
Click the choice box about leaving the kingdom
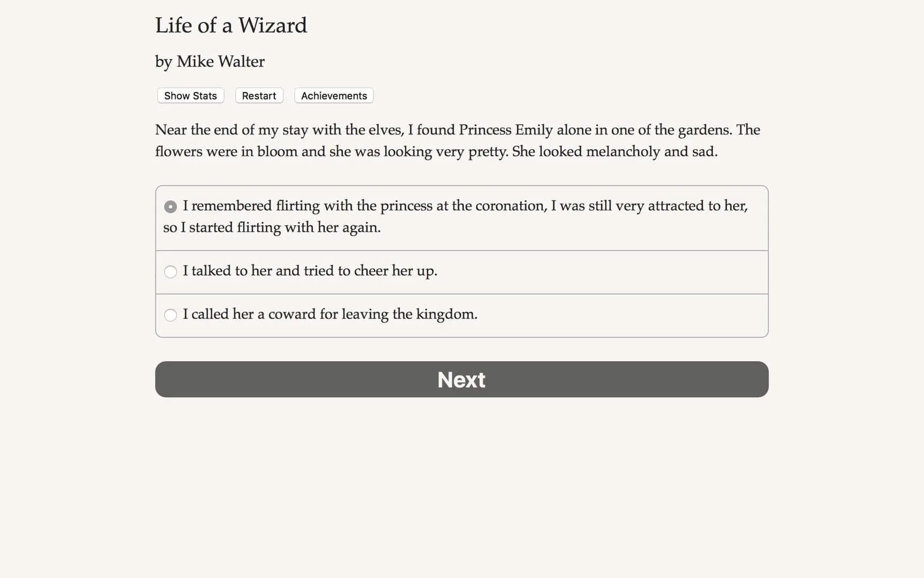coord(460,315)
